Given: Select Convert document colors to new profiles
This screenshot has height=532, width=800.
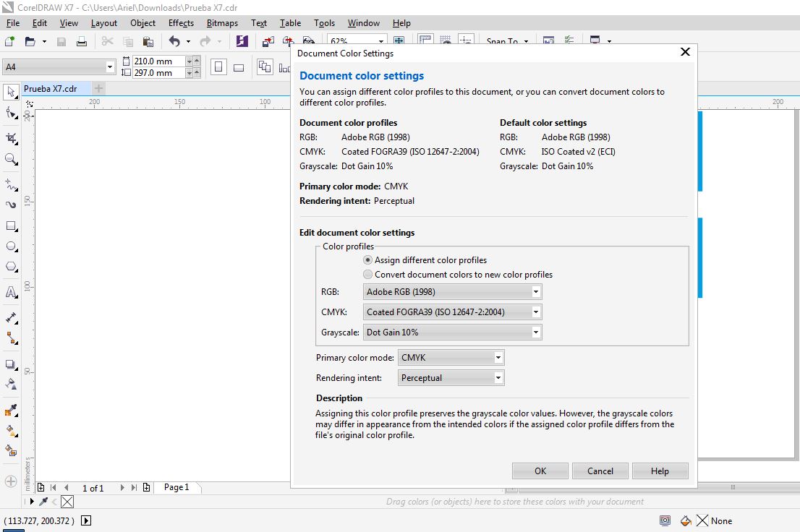Looking at the screenshot, I should pos(458,275).
